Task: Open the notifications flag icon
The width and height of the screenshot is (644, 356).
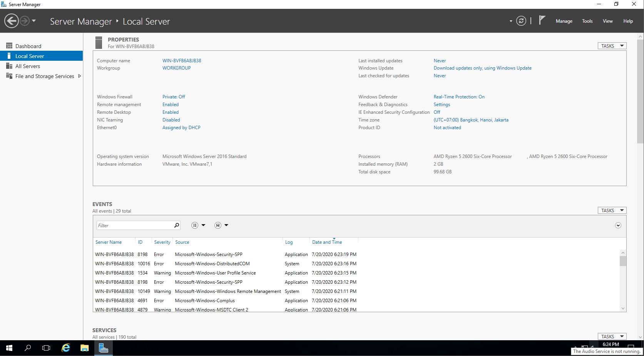Action: (x=542, y=20)
